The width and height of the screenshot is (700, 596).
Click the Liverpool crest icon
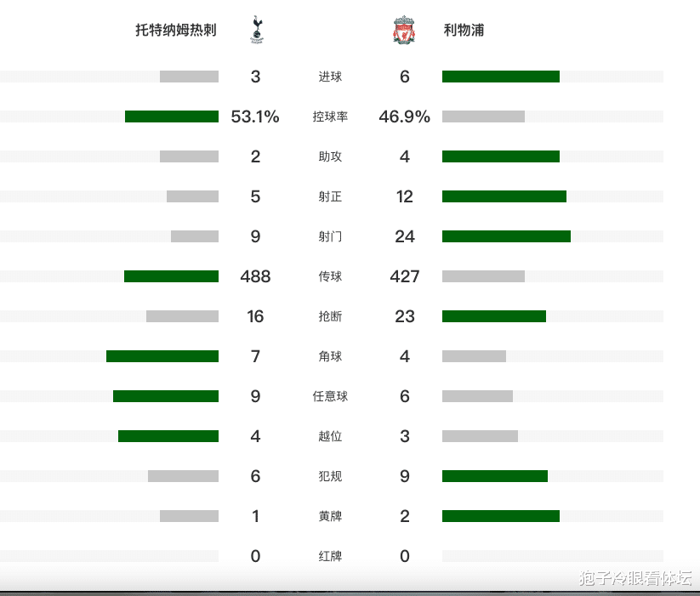(404, 30)
